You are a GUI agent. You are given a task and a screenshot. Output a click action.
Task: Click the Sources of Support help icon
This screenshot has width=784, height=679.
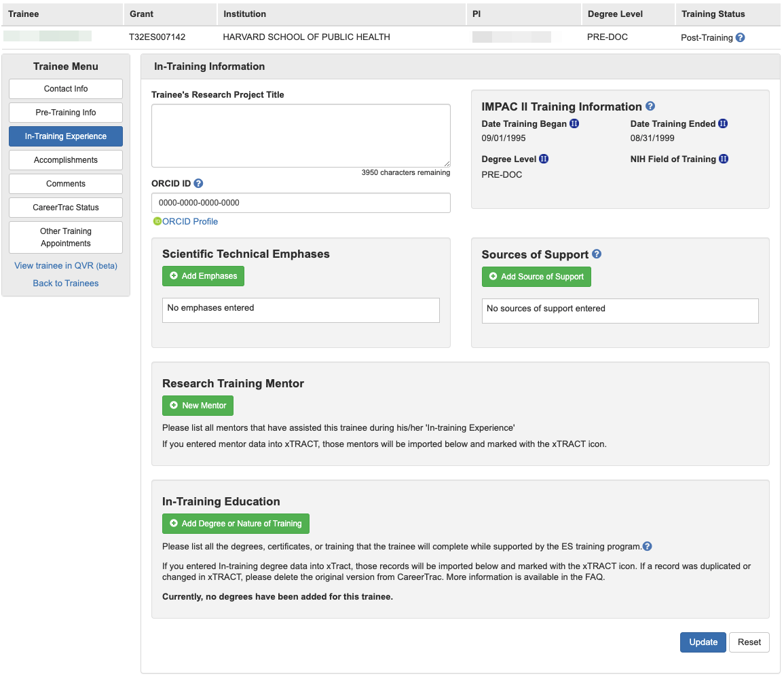(x=597, y=254)
